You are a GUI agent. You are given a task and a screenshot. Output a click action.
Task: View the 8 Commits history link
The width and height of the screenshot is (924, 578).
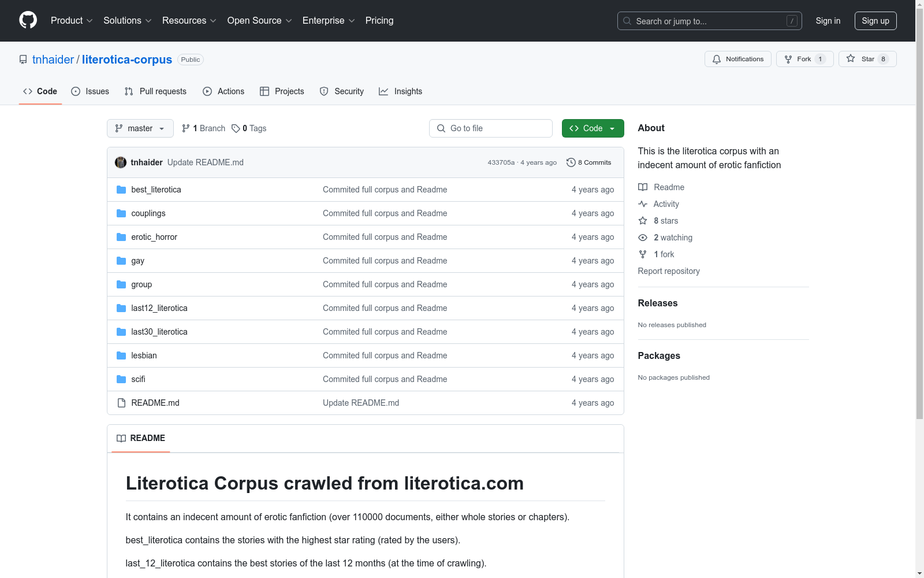point(589,162)
